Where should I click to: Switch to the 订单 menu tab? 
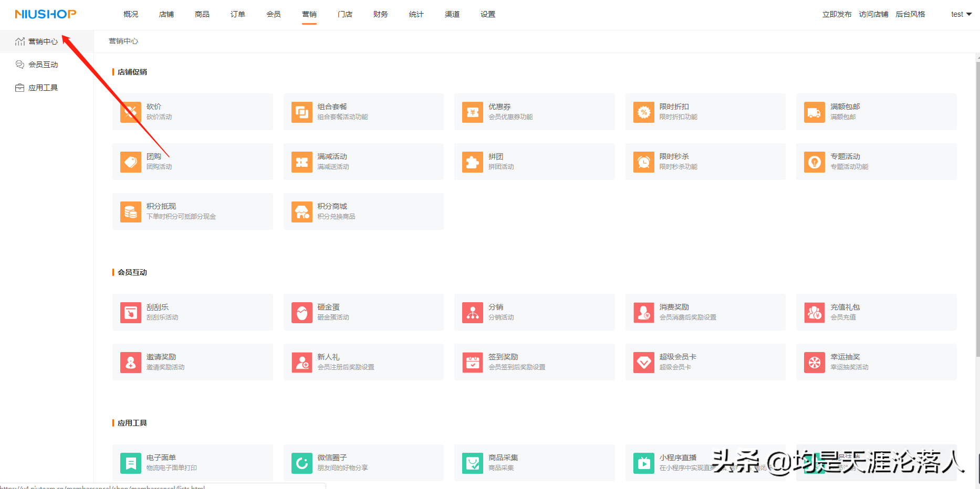(x=237, y=14)
